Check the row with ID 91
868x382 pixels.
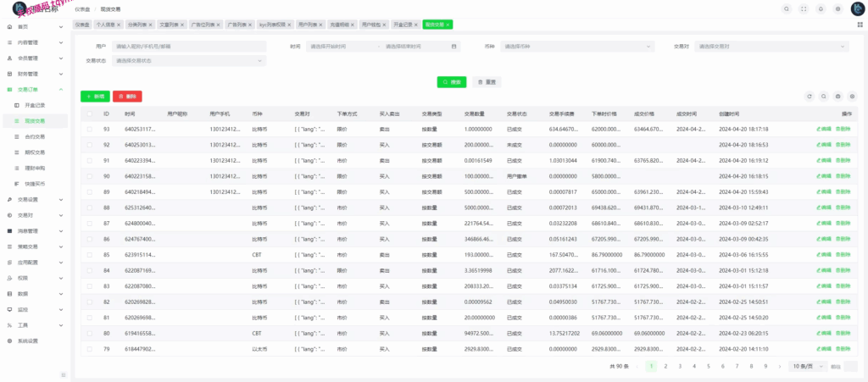coord(90,160)
